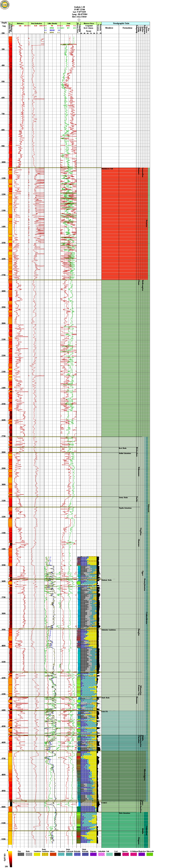
Task: Click the "Elev: (GL) 1364.8" text
Action: [x=79, y=17]
